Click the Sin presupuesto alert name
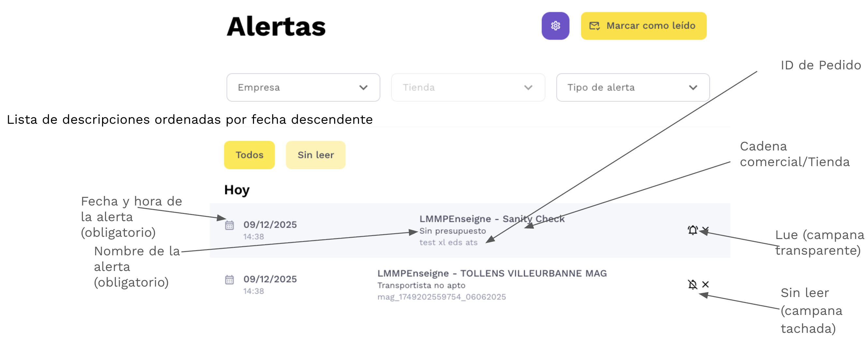 click(x=452, y=231)
